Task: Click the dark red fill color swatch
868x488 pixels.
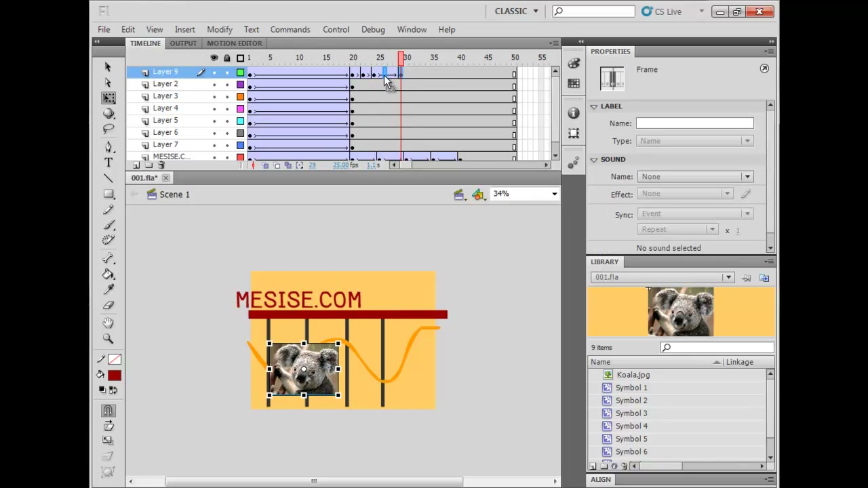Action: click(114, 375)
